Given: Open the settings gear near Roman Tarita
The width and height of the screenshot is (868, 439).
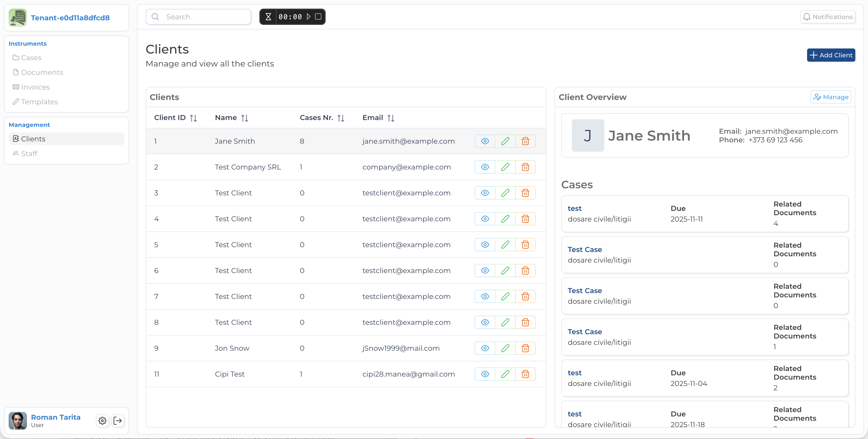Looking at the screenshot, I should coord(103,420).
